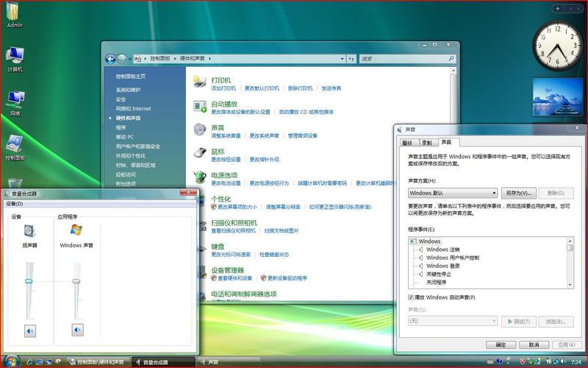Toggle 播放 Windows 启动声音 checkbox

click(411, 297)
